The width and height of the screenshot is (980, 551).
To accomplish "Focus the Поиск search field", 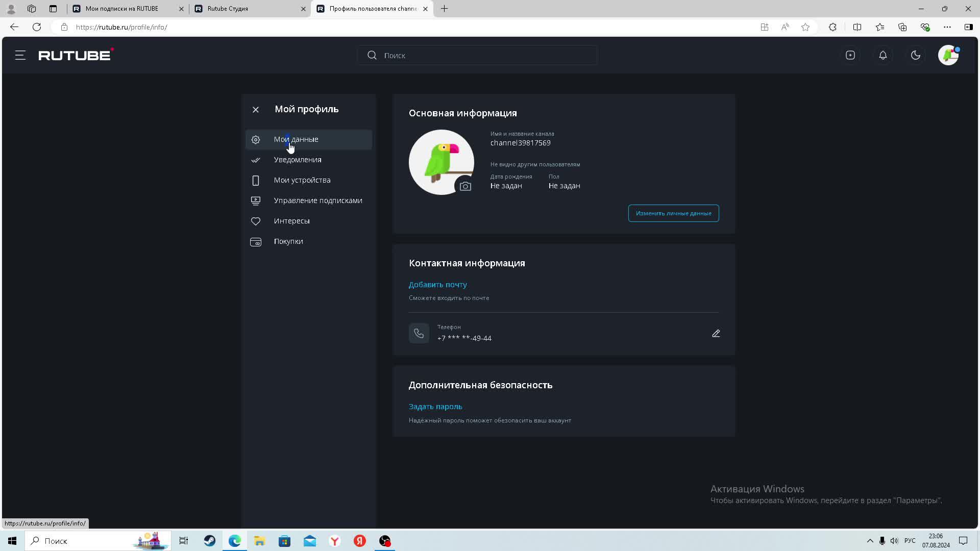I will (x=477, y=56).
